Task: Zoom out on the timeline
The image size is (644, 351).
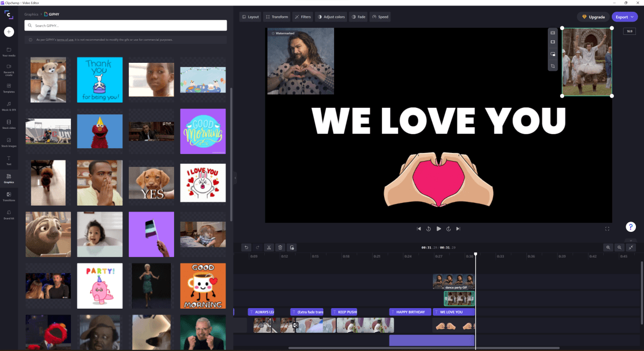Action: point(619,247)
